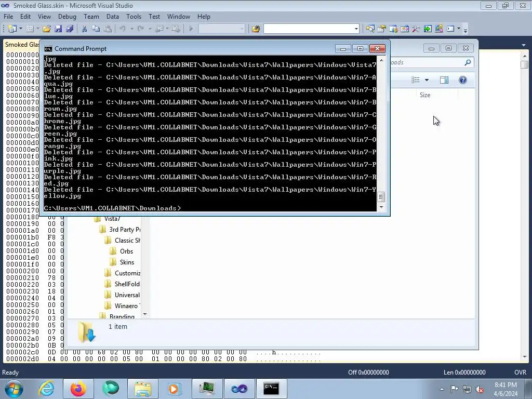Open the Window menu

[x=179, y=17]
